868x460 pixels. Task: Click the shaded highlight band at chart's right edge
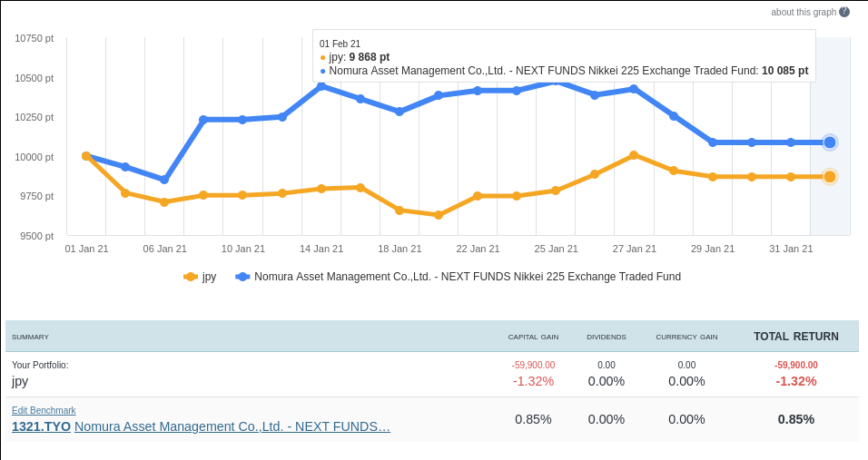(830, 209)
